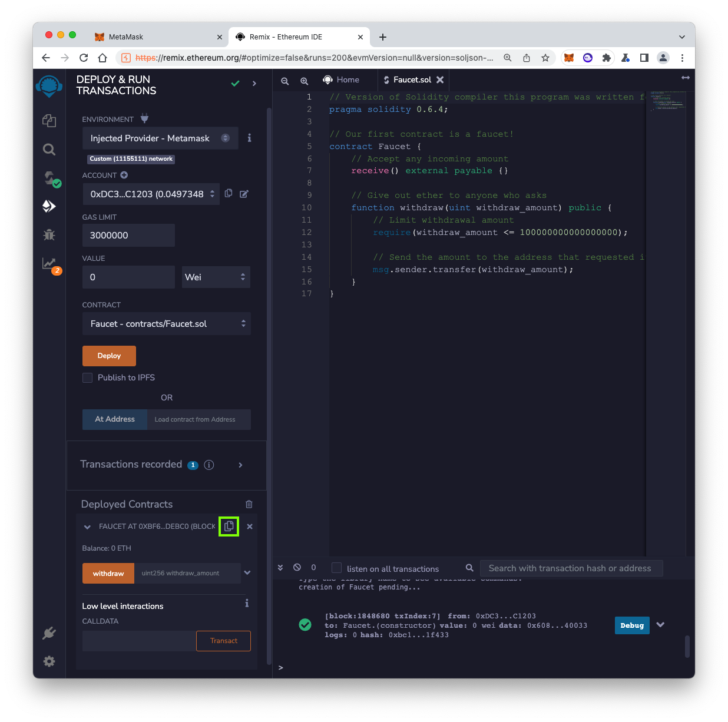
Task: Open the Contract selection dropdown
Action: pos(167,323)
